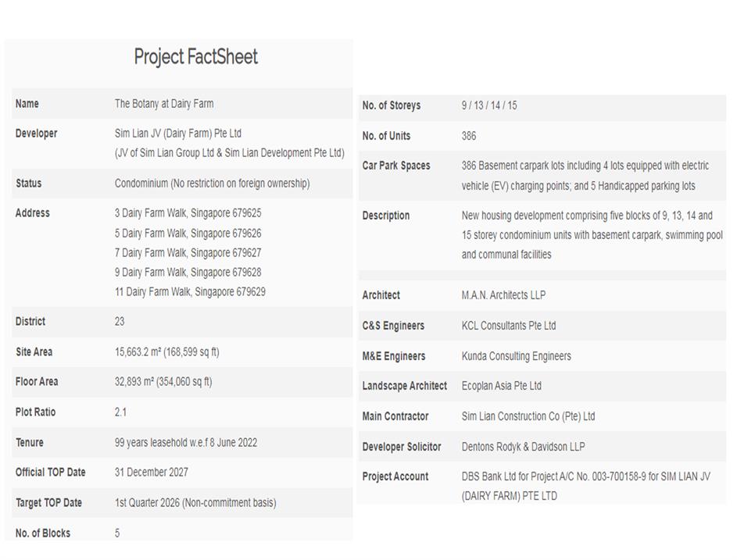The height and width of the screenshot is (560, 737).
Task: Click the architect M.A.N. Architects LLP
Action: [503, 295]
